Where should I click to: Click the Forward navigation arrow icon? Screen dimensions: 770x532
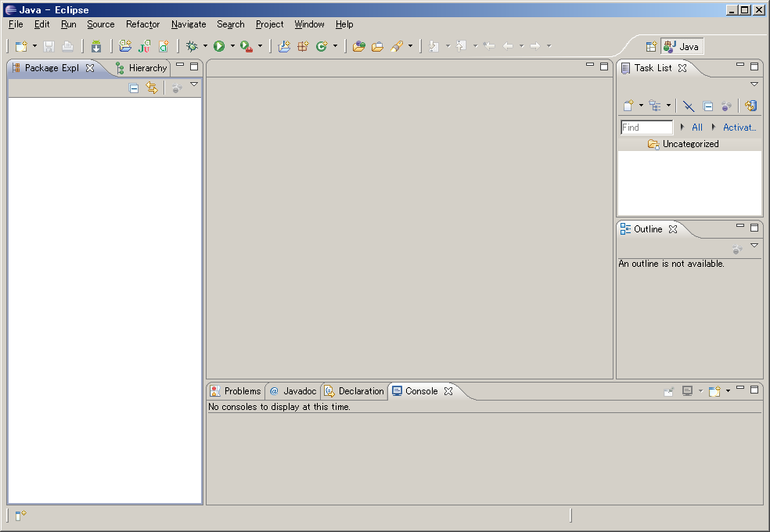(535, 46)
